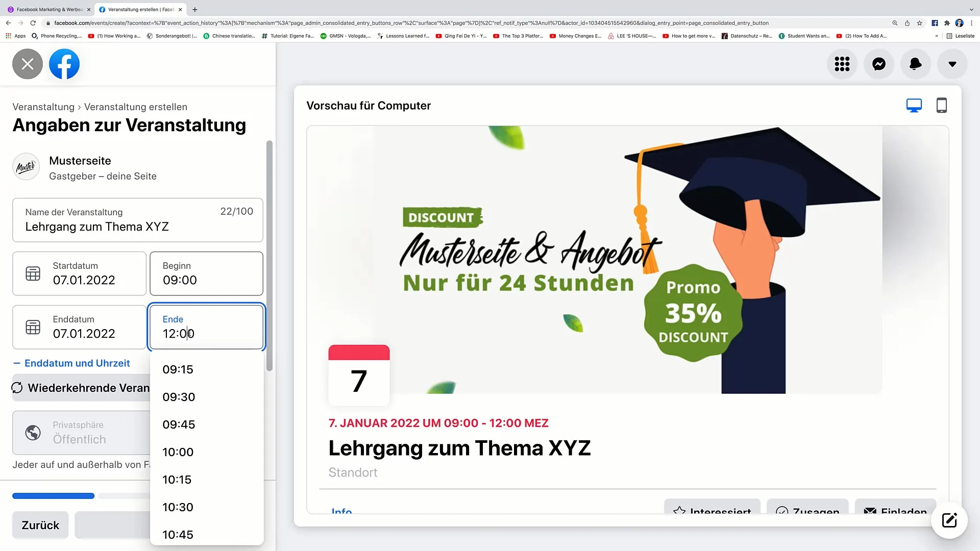Open the Enddatum date field
The image size is (980, 551).
pyautogui.click(x=80, y=327)
